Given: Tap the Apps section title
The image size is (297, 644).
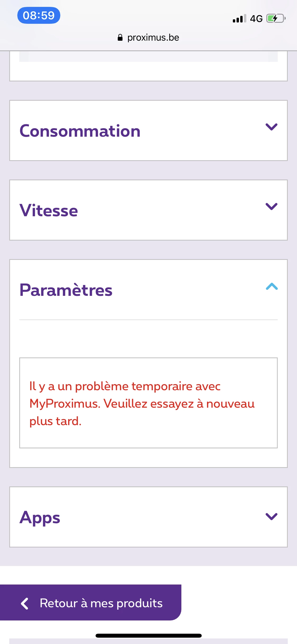Looking at the screenshot, I should pyautogui.click(x=40, y=518).
